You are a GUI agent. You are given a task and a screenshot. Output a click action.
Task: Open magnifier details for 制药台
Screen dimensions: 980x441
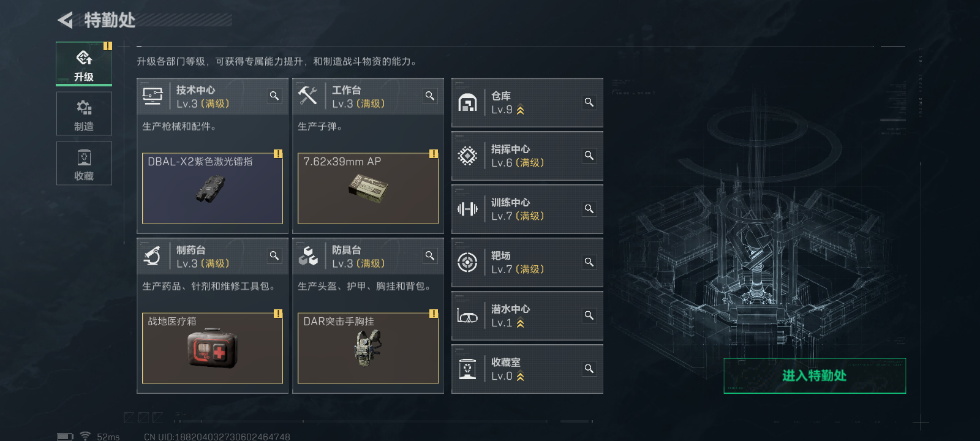(274, 255)
